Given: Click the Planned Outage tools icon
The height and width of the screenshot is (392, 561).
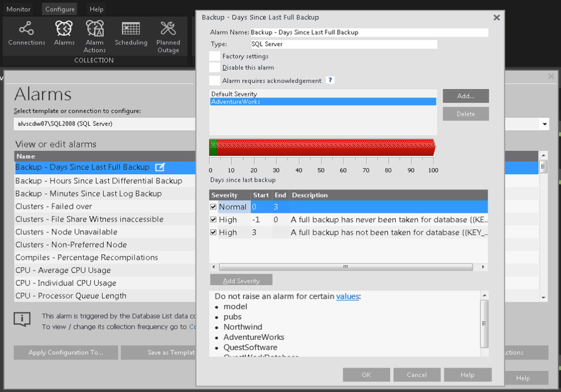Looking at the screenshot, I should click(x=168, y=29).
